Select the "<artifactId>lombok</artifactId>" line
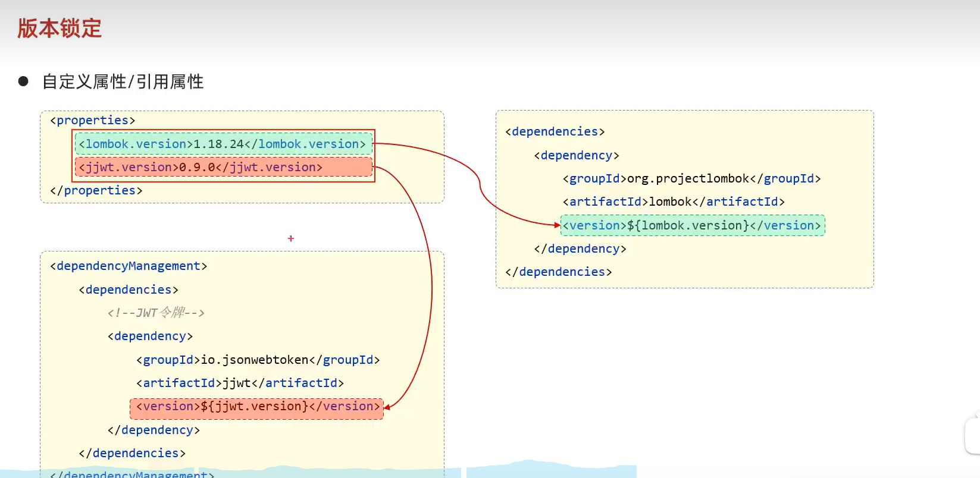The height and width of the screenshot is (478, 980). [x=674, y=202]
